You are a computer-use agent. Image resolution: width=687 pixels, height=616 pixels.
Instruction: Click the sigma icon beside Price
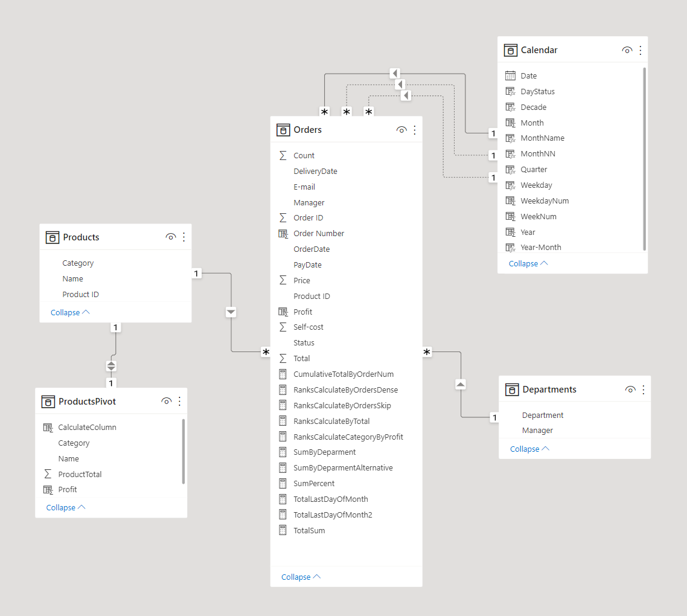[x=283, y=281]
